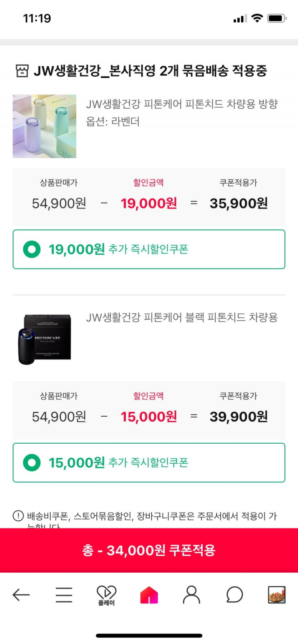298x644 pixels.
Task: Open the my profile person icon
Action: coord(192,594)
